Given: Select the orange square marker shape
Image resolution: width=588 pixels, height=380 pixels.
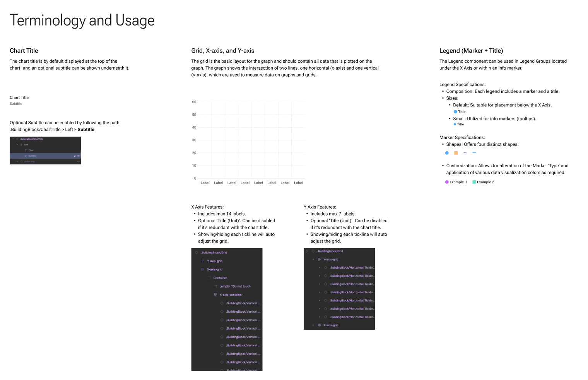Looking at the screenshot, I should point(456,153).
